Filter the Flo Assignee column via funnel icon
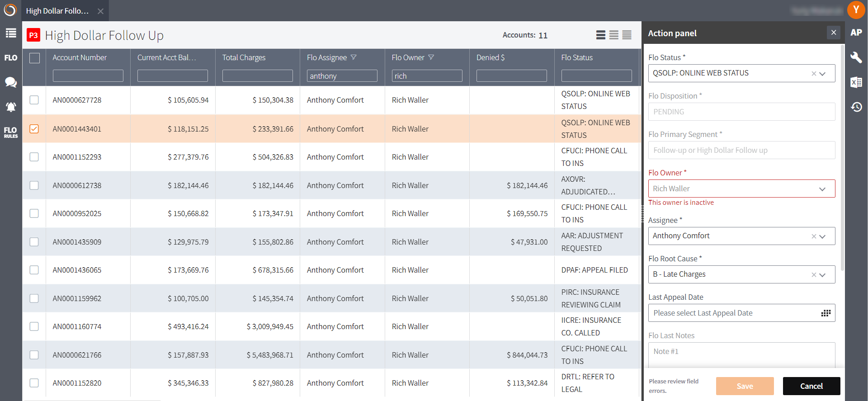The width and height of the screenshot is (868, 401). pyautogui.click(x=354, y=57)
